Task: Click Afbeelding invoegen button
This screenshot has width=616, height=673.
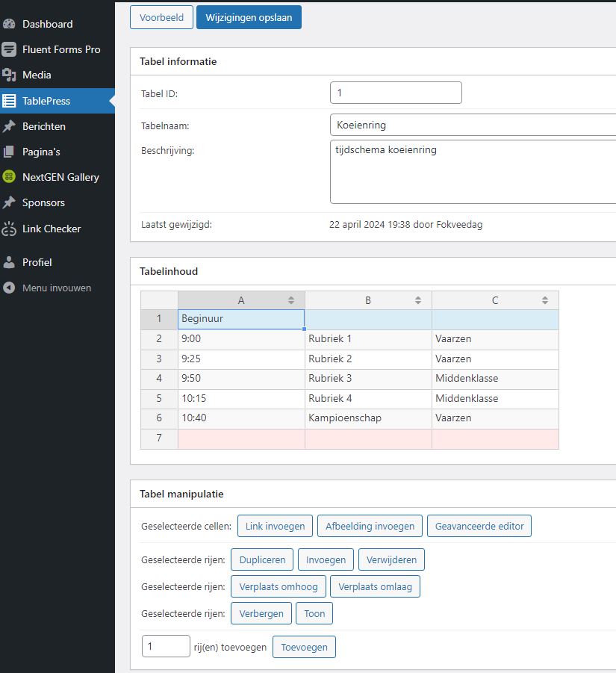Action: 370,526
